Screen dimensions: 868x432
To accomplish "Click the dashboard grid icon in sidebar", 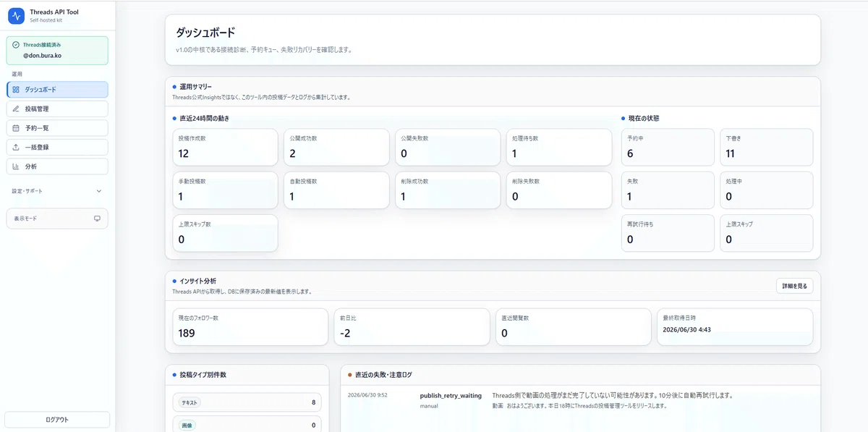I will (x=16, y=90).
